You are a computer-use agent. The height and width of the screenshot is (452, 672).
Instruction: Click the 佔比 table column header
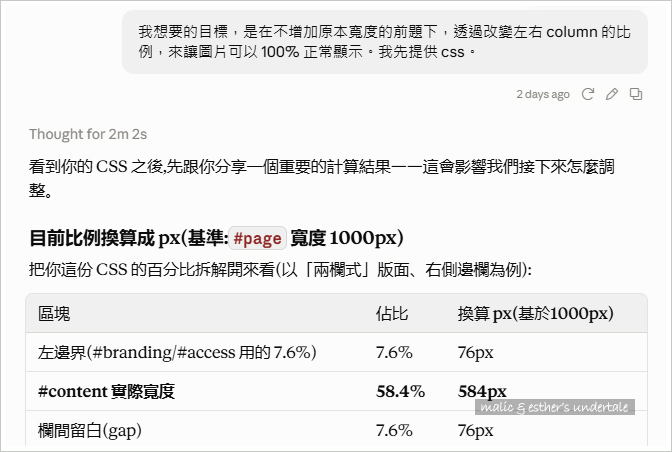coord(392,314)
